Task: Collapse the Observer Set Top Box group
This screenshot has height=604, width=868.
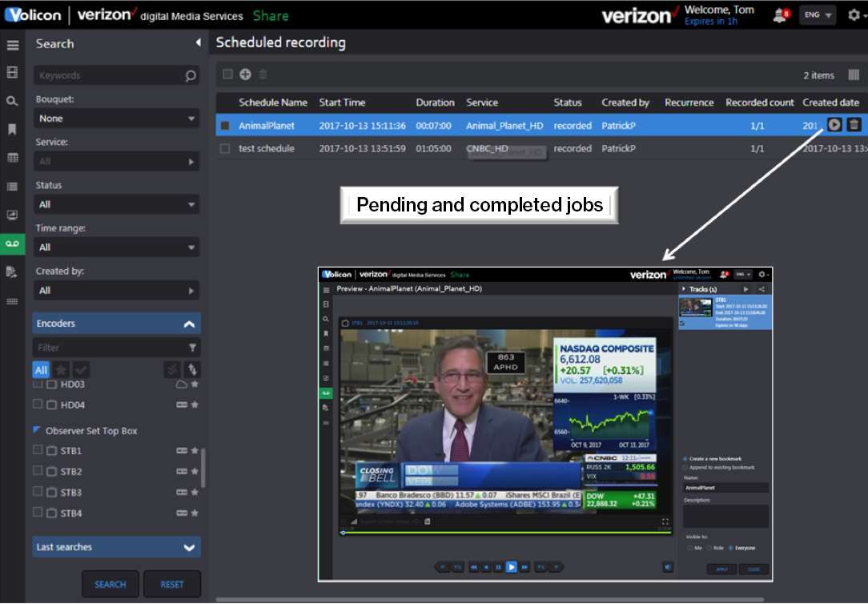Action: [x=37, y=429]
